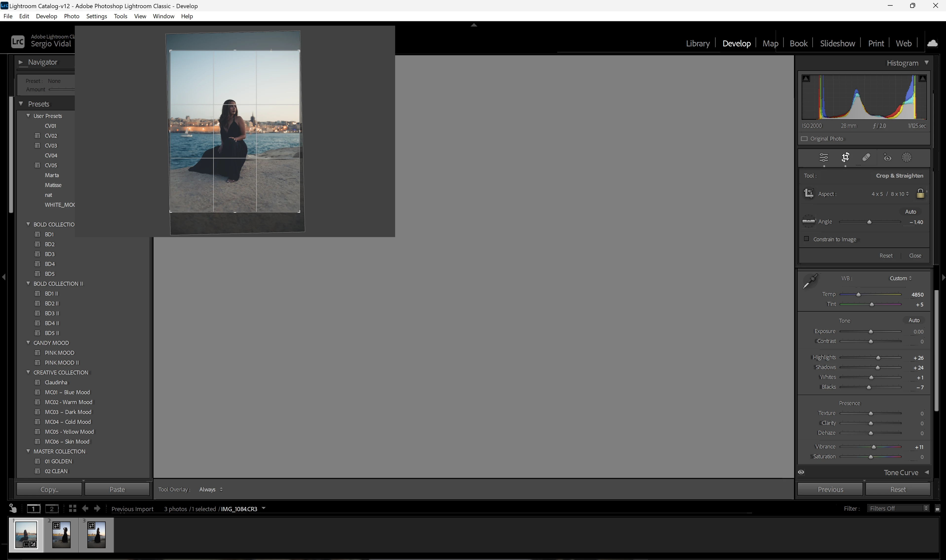946x560 pixels.
Task: Select the Red Eye Correction tool
Action: tap(887, 157)
